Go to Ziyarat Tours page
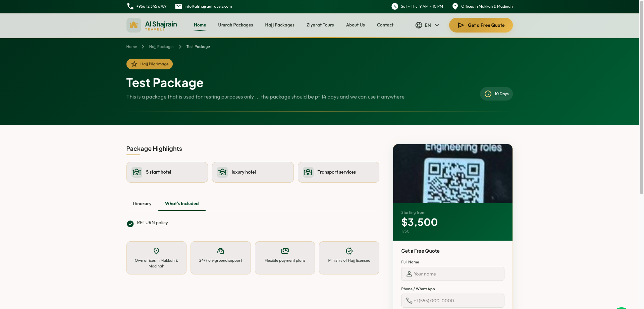Screen dimensions: 644x309 click(x=320, y=25)
